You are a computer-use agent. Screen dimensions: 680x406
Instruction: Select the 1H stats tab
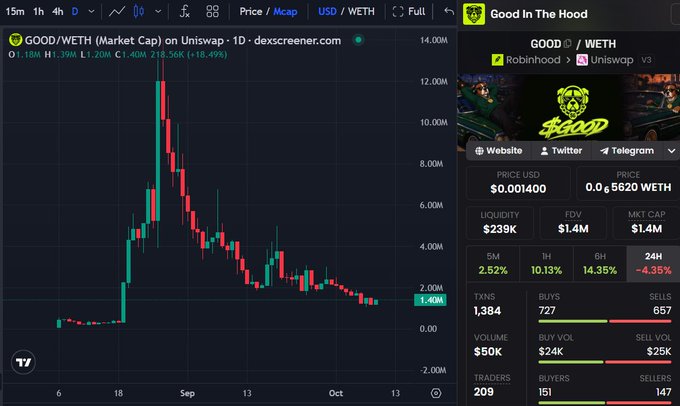[546, 264]
